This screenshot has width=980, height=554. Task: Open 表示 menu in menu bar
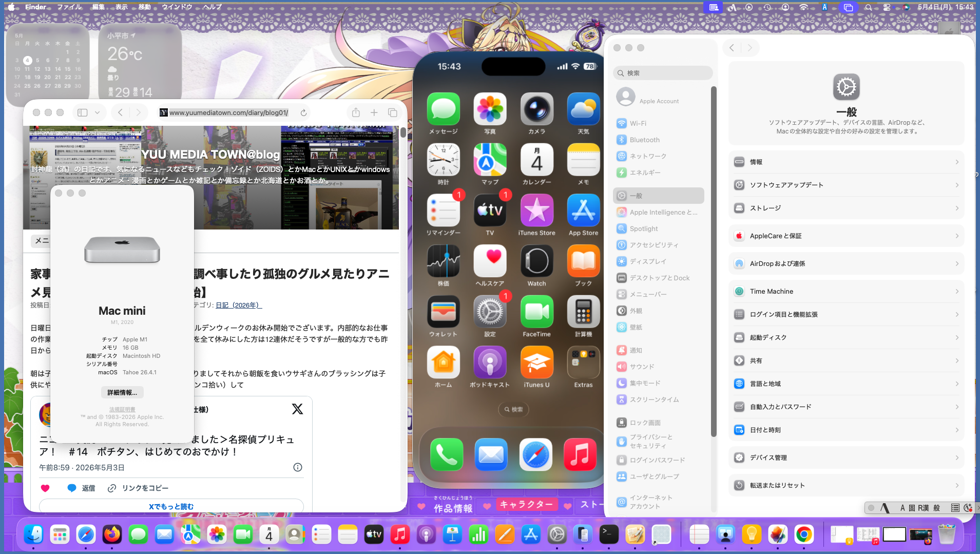[x=122, y=7]
